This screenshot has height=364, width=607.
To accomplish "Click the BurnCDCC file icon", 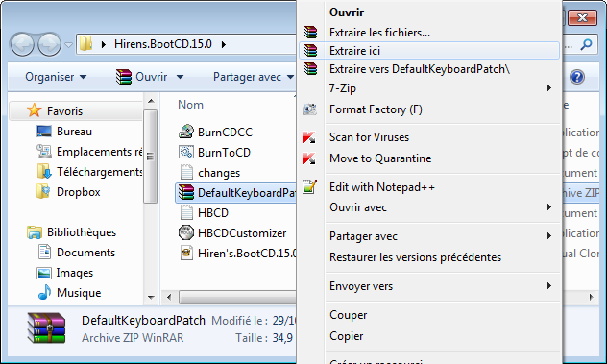I will [186, 132].
